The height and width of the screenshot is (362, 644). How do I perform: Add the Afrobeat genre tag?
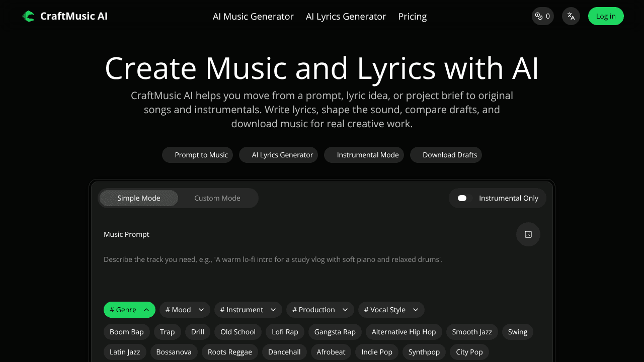click(331, 352)
